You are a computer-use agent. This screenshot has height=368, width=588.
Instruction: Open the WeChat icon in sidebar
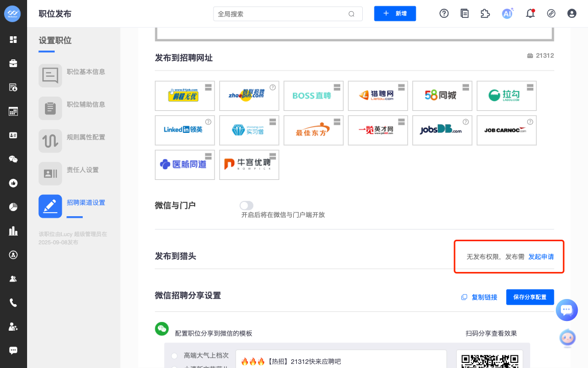[13, 159]
